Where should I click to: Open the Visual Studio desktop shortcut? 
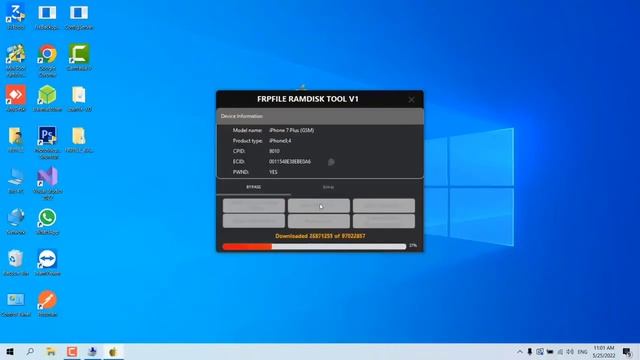click(x=47, y=183)
